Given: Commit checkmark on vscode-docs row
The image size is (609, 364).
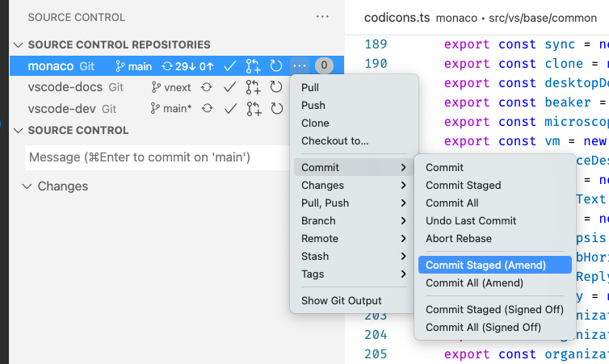Looking at the screenshot, I should (230, 87).
